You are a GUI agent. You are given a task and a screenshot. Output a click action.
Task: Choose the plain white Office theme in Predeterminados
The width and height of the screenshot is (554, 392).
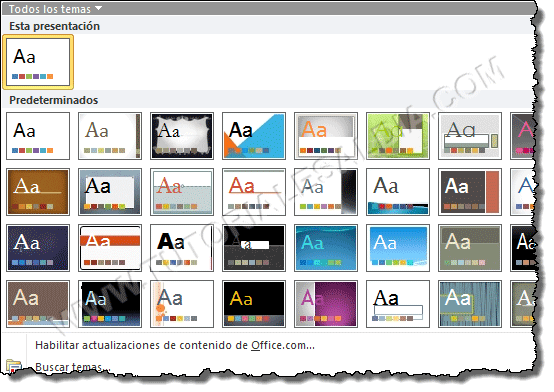coord(38,136)
